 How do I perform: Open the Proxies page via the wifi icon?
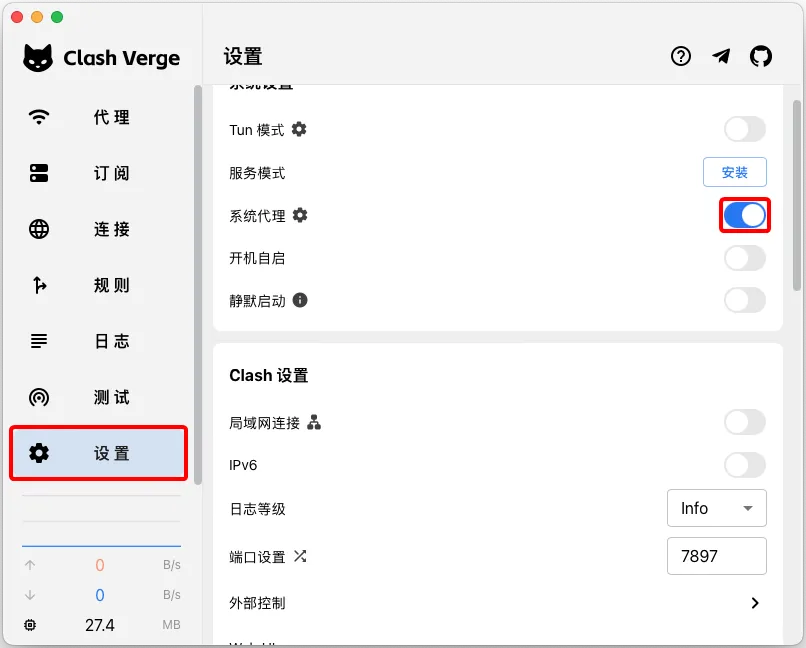pyautogui.click(x=38, y=117)
